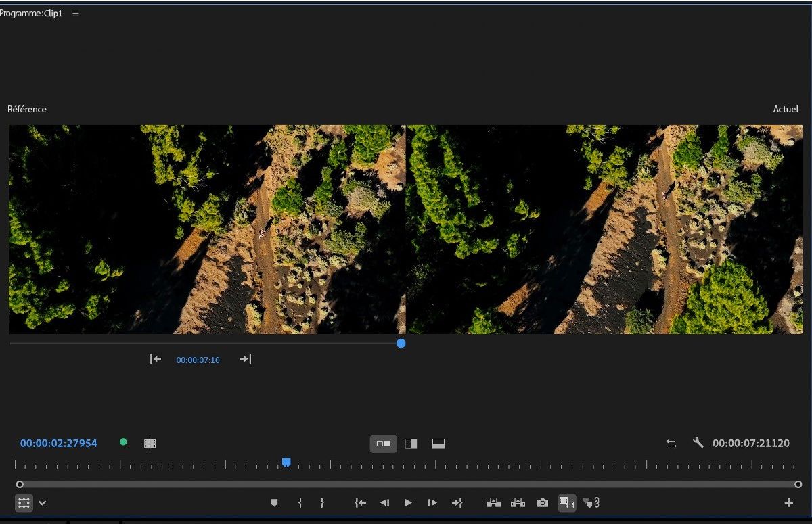Toggle the Comparison View button
This screenshot has height=524, width=812.
[566, 502]
